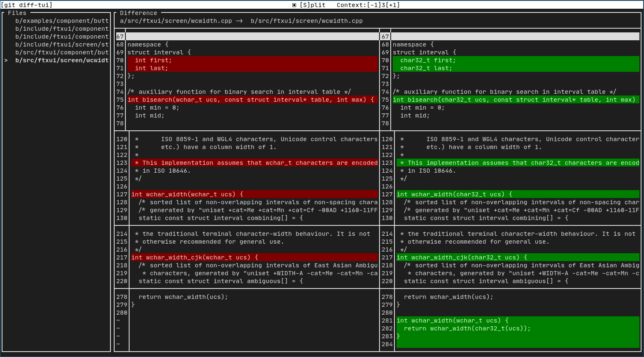Select file b/examples/component/butt in Files list

[62, 21]
